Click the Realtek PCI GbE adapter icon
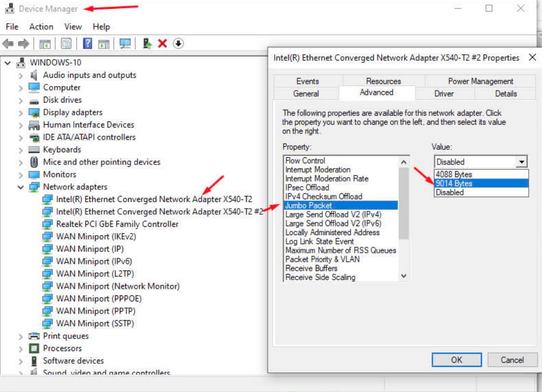542x392 pixels. pyautogui.click(x=47, y=224)
